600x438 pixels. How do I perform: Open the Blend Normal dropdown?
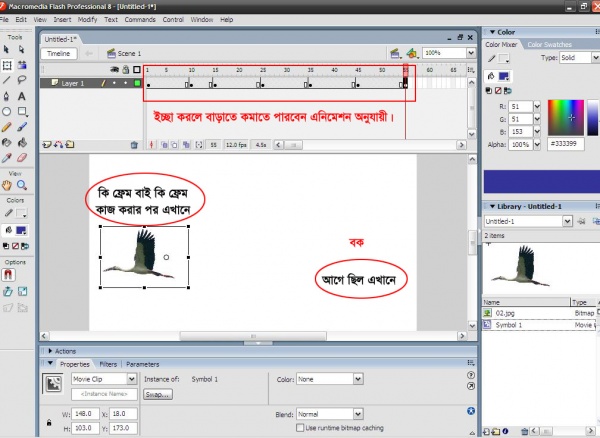tap(358, 414)
